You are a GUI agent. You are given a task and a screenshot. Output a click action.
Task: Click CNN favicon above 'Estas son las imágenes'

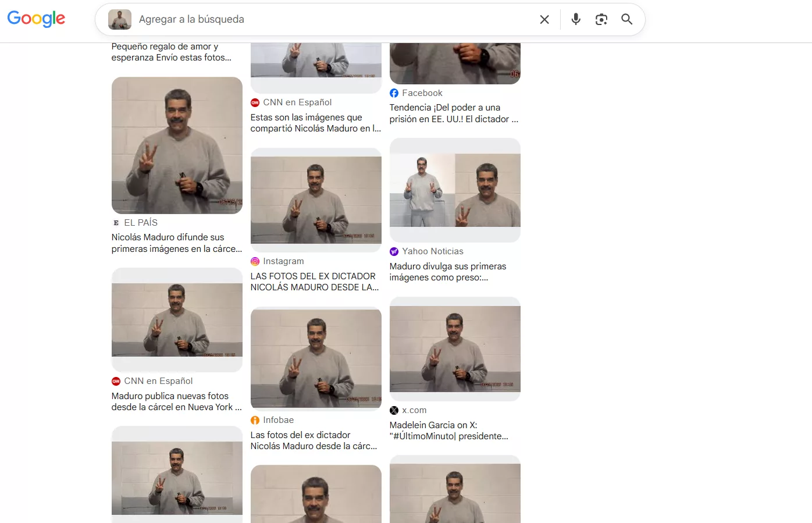pyautogui.click(x=255, y=102)
